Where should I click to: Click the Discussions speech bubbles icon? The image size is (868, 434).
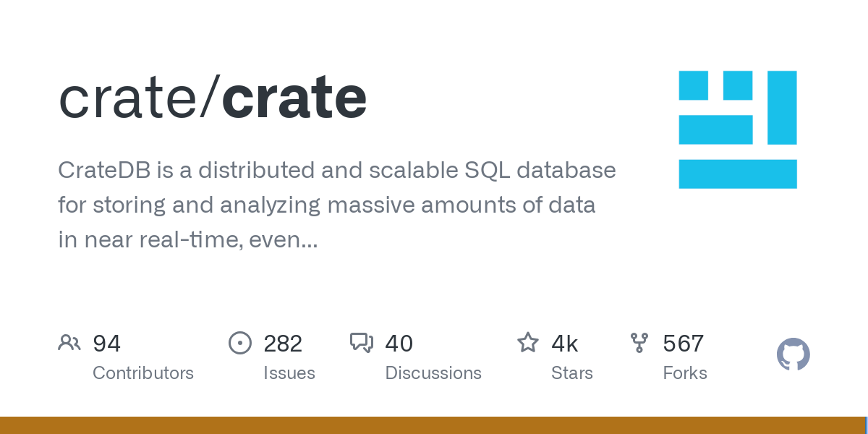361,342
